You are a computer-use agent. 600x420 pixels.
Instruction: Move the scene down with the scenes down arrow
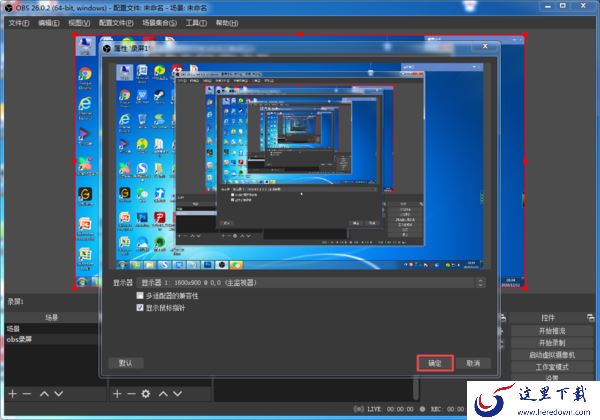pos(58,394)
